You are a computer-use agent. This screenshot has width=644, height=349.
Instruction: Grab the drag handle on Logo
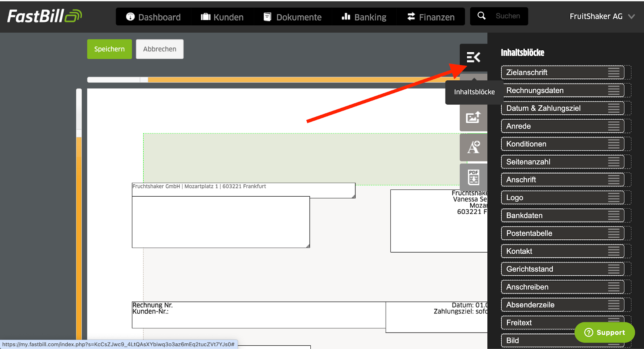click(614, 198)
